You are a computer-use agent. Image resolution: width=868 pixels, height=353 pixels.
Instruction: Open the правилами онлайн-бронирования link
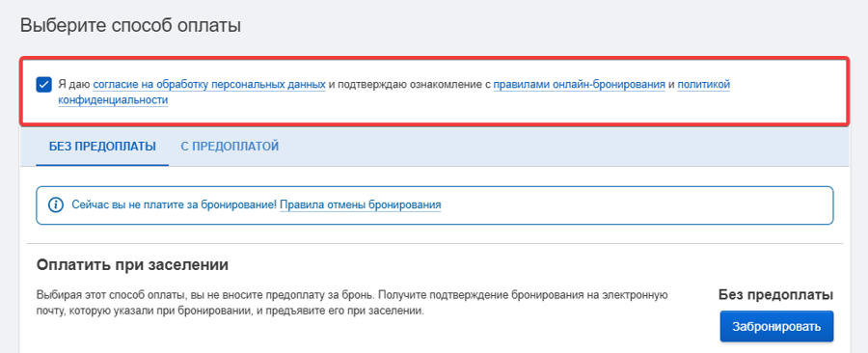[x=579, y=85]
